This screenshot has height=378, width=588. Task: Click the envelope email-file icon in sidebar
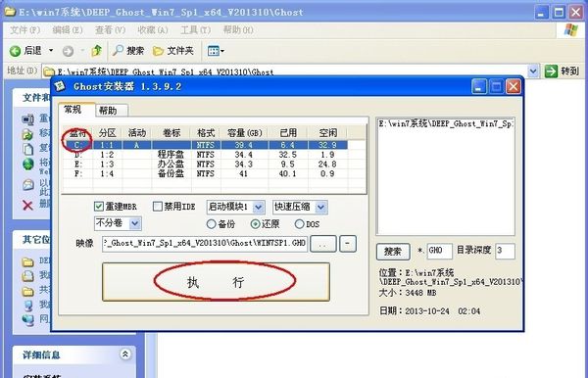27,185
